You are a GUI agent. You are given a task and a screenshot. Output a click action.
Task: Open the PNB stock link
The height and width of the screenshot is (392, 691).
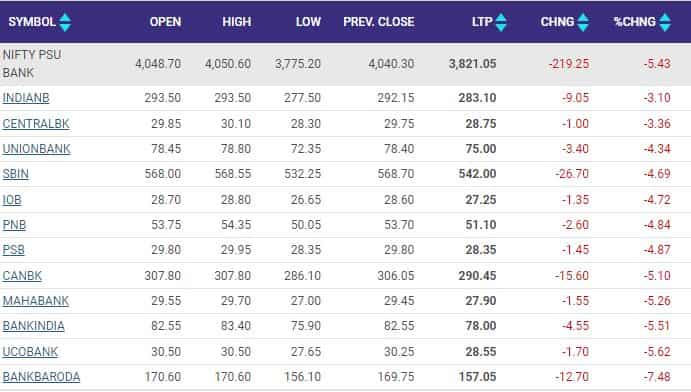[x=14, y=225]
